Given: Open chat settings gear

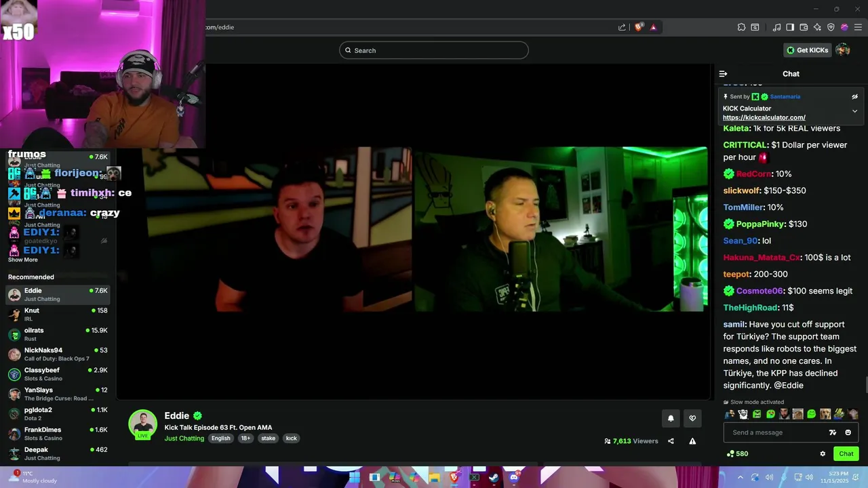Looking at the screenshot, I should click(x=823, y=454).
